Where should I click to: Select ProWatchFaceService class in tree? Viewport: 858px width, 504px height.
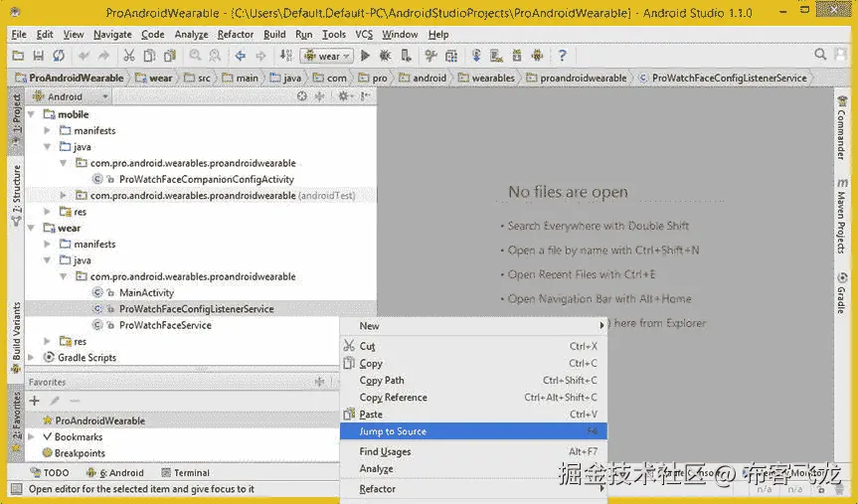(x=165, y=325)
